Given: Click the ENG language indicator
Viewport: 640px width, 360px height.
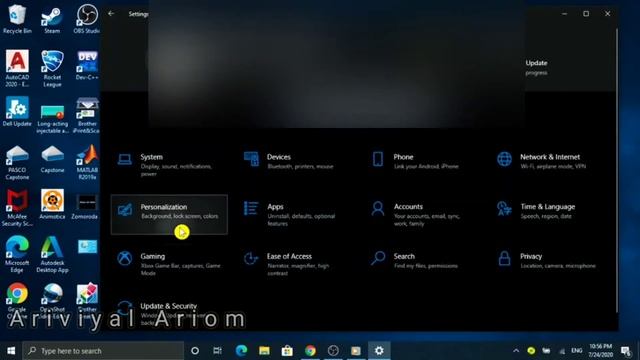Looking at the screenshot, I should (x=577, y=351).
